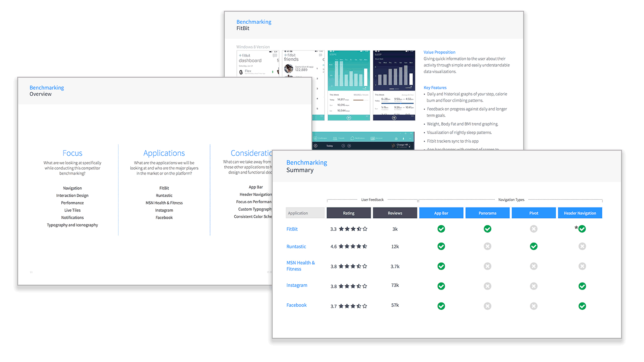Click the Value Proposition heading on FitBit slide
The image size is (644, 362).
[440, 52]
